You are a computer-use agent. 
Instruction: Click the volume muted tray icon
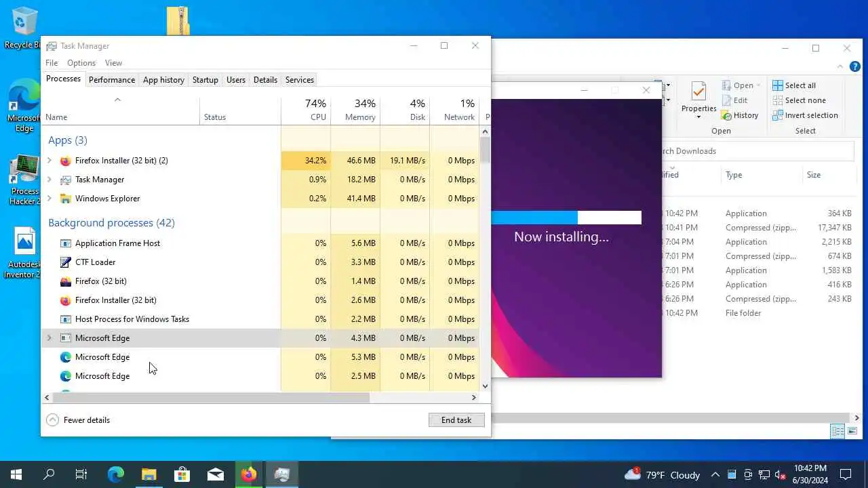click(781, 474)
